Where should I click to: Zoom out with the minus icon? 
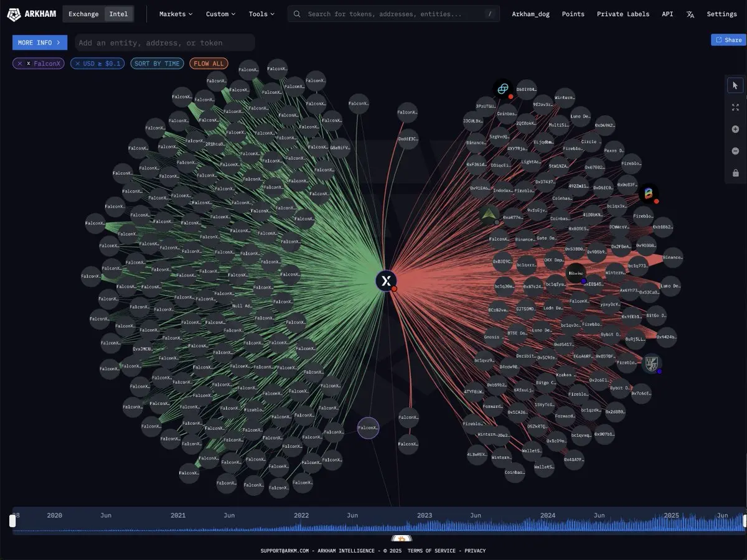(735, 151)
